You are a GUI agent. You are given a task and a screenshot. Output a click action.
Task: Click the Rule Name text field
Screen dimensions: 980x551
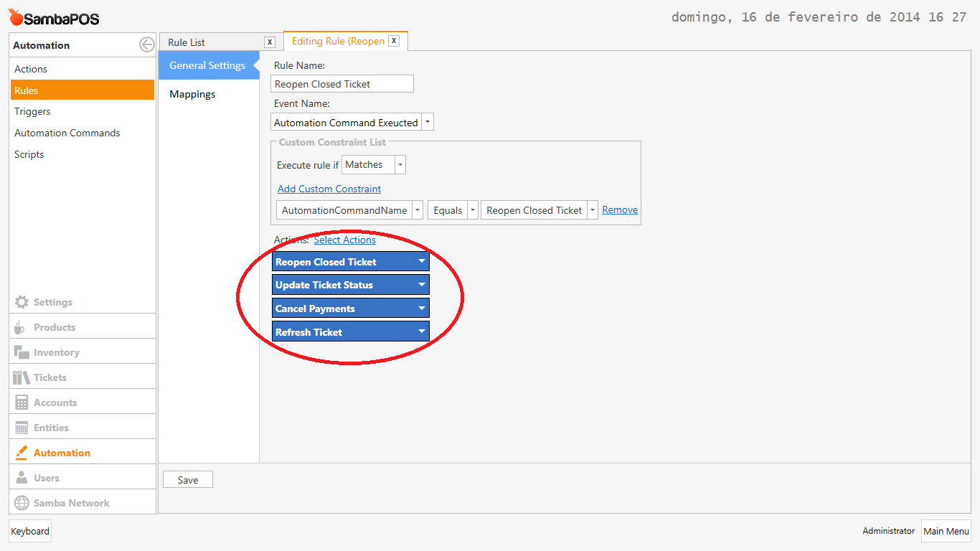[343, 84]
